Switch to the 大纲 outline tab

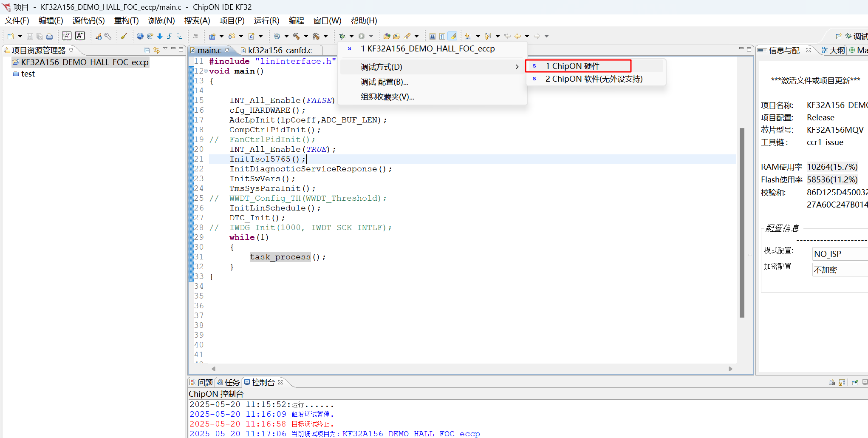(834, 50)
